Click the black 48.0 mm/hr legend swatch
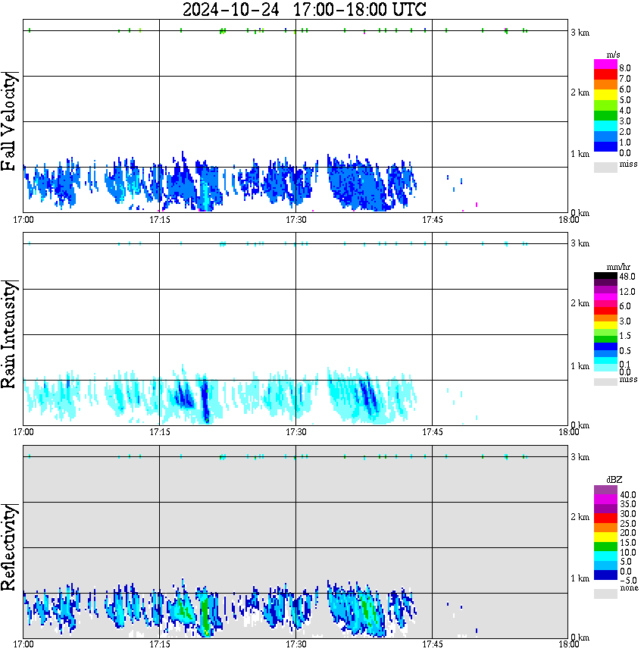 (605, 276)
